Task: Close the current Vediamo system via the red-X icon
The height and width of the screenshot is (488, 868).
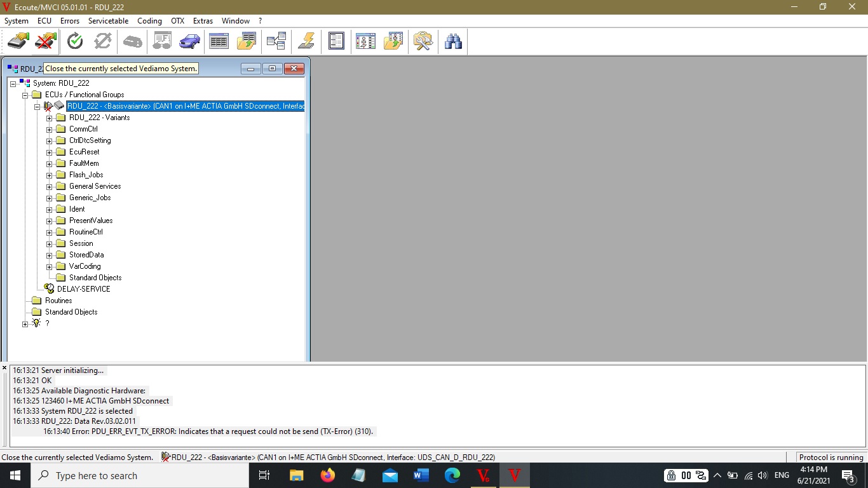Action: (46, 42)
